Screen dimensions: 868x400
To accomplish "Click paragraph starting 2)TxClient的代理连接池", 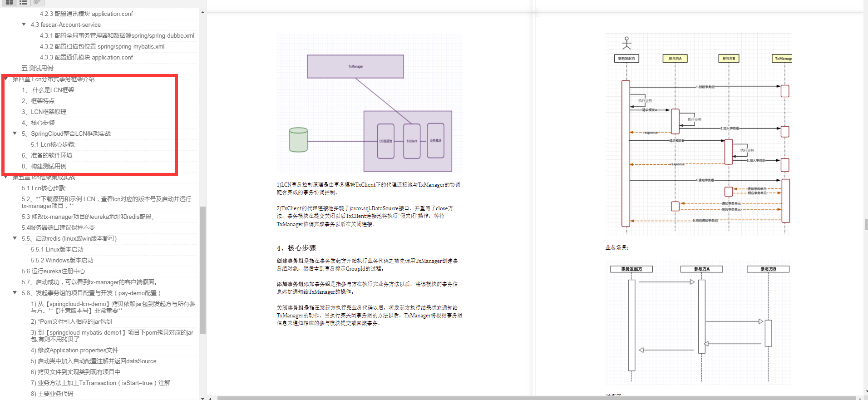I will click(365, 216).
